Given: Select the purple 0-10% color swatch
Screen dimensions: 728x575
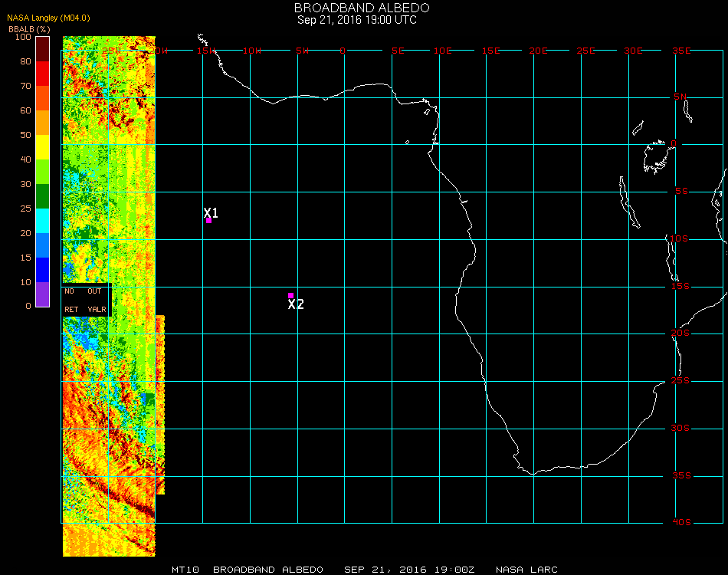Looking at the screenshot, I should pos(43,294).
